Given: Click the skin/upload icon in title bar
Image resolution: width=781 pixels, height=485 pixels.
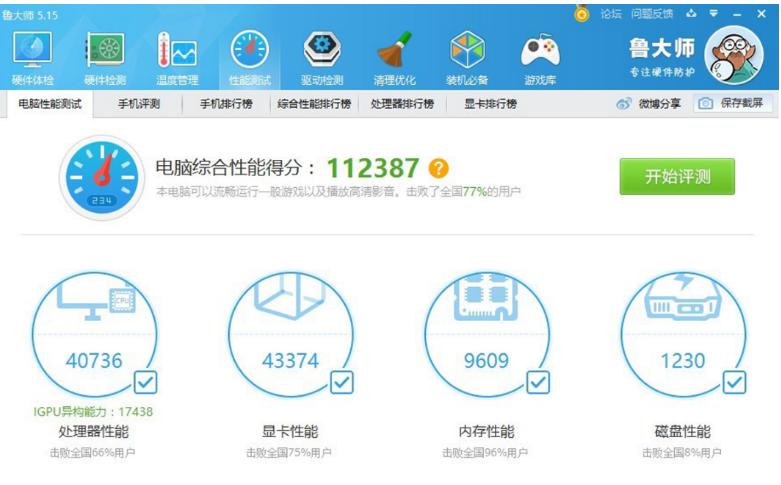Looking at the screenshot, I should point(691,13).
